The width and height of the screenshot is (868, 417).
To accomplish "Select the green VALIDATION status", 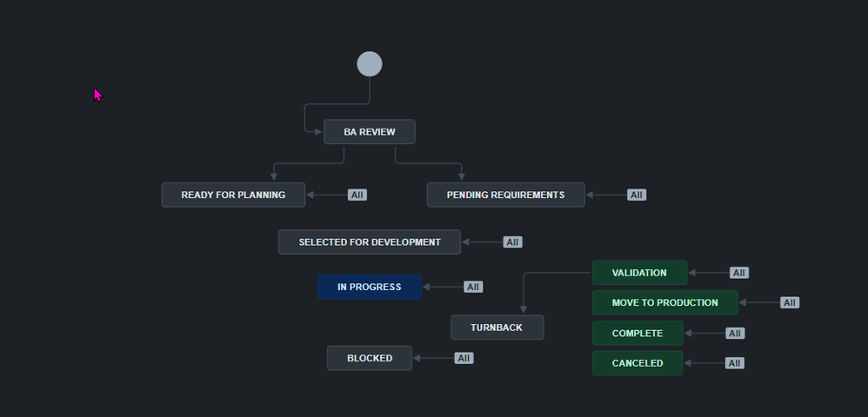I will coord(639,273).
